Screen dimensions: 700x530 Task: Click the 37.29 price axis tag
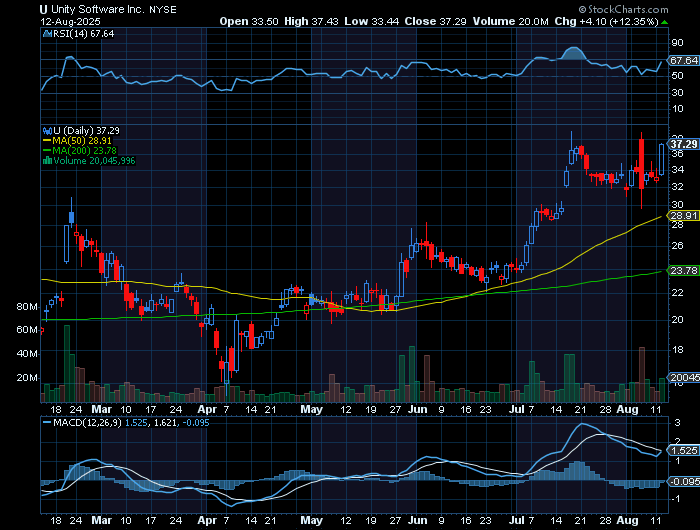pyautogui.click(x=683, y=144)
